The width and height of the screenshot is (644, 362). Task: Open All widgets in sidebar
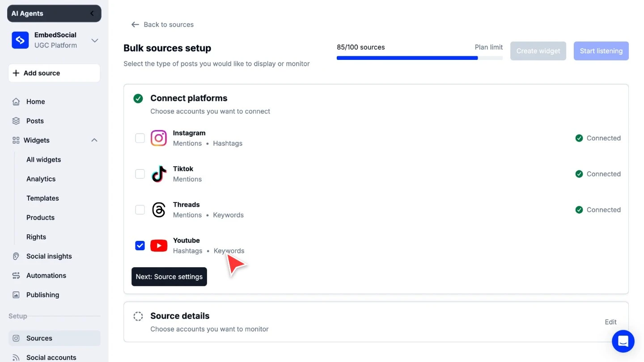point(43,160)
